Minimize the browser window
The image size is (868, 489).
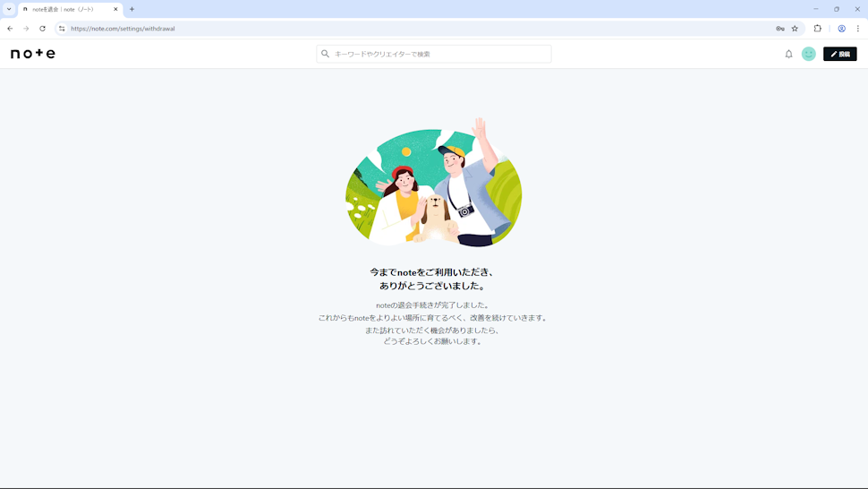click(816, 9)
